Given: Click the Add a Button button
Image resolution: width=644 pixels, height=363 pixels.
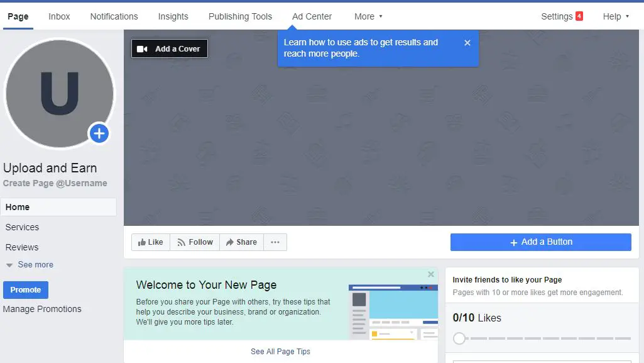Looking at the screenshot, I should pos(541,242).
